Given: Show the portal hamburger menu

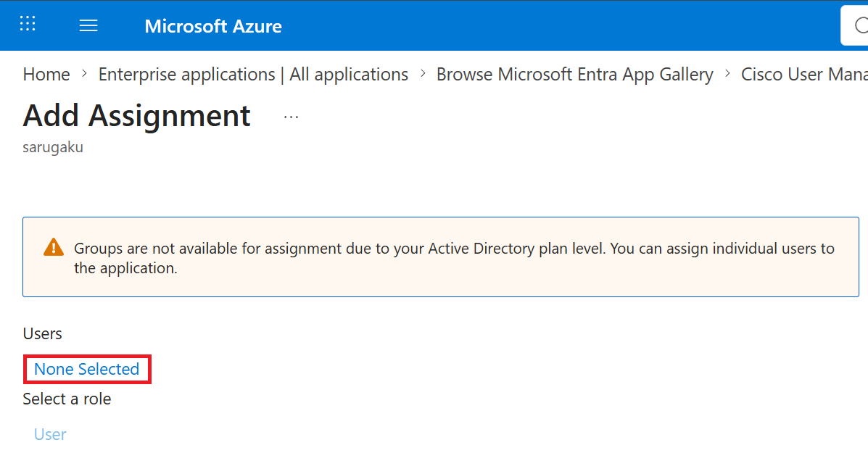Looking at the screenshot, I should (88, 25).
